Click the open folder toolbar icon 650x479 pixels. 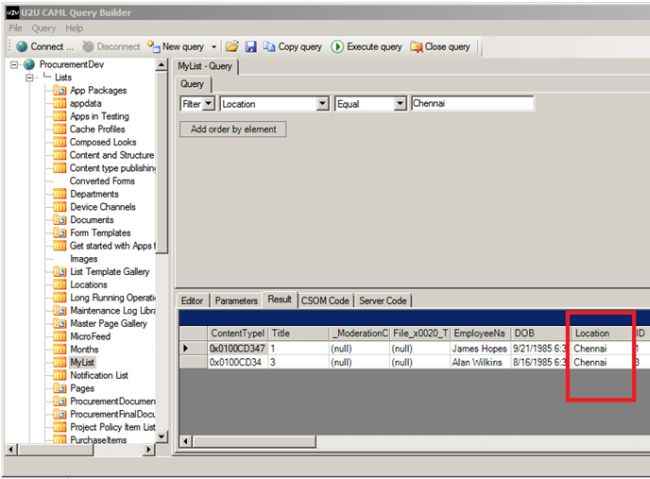232,47
